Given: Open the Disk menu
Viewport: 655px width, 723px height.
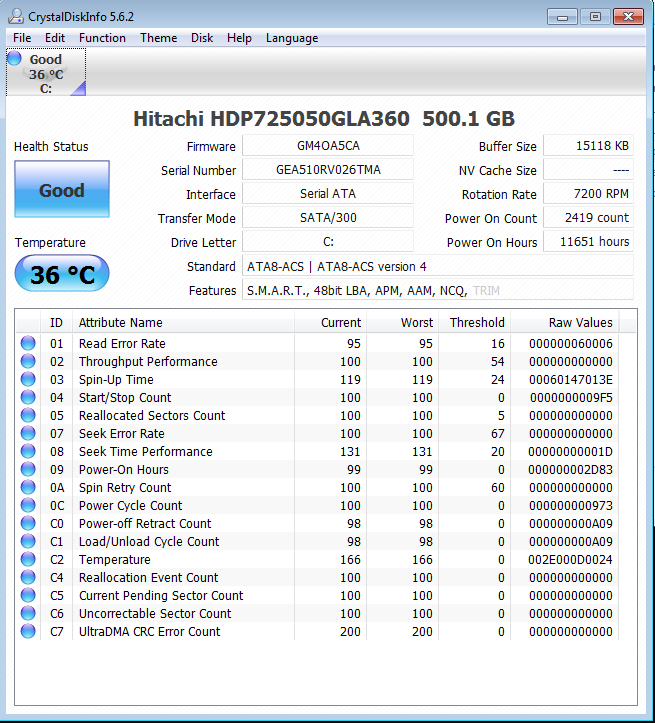Looking at the screenshot, I should tap(202, 38).
